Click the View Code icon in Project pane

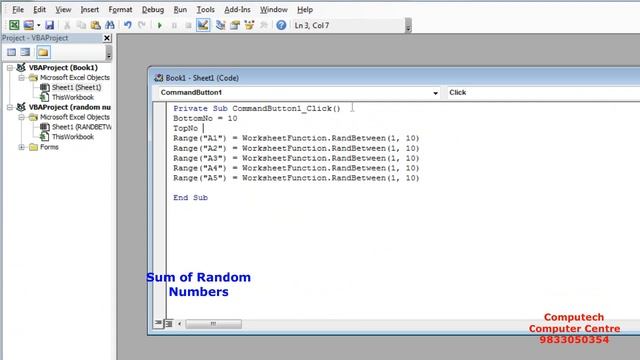pyautogui.click(x=11, y=52)
